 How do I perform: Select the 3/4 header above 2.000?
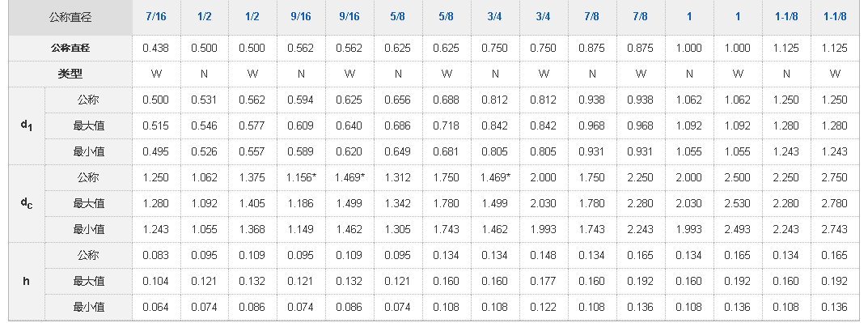(543, 17)
